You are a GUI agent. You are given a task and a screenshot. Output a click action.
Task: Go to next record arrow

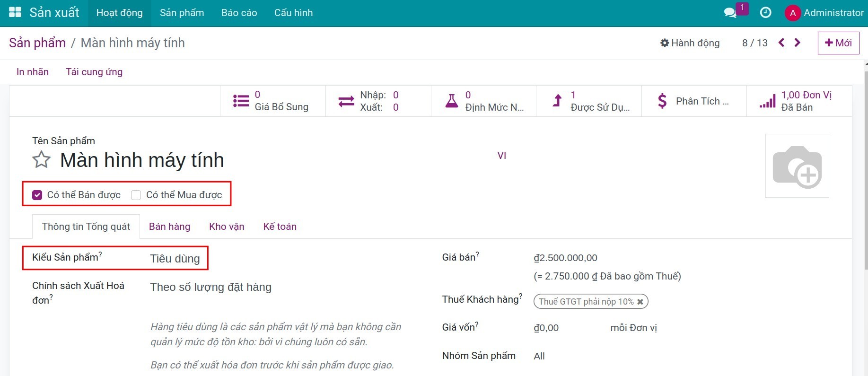[798, 43]
